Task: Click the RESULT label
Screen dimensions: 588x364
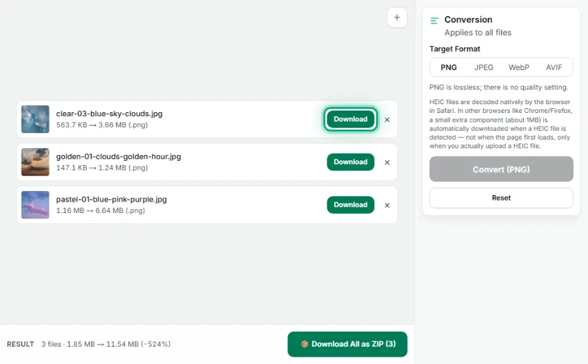Action: click(20, 344)
